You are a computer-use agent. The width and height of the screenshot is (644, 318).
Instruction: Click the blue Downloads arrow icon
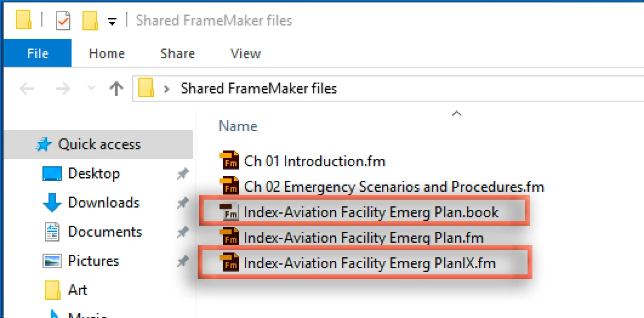(x=52, y=203)
